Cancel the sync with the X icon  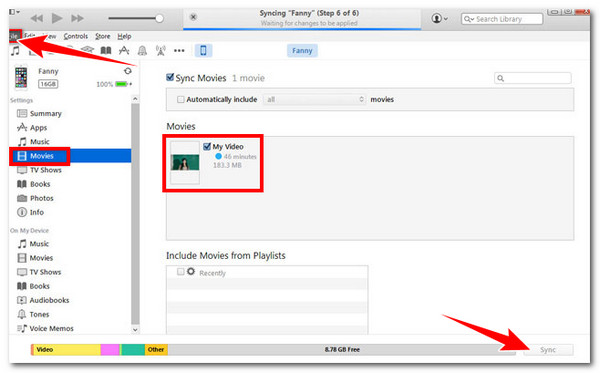(194, 17)
